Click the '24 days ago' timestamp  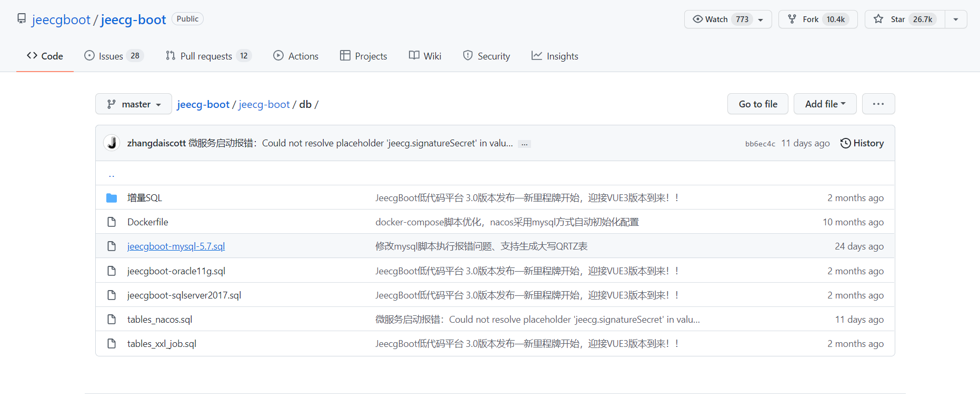(859, 246)
